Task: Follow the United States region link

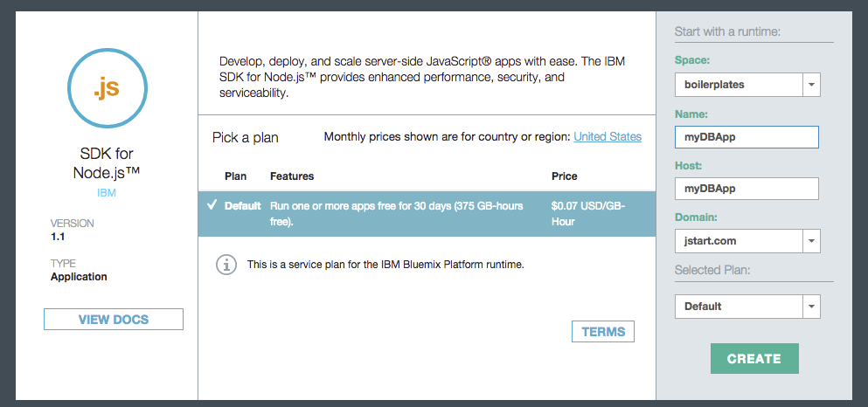Action: tap(608, 137)
